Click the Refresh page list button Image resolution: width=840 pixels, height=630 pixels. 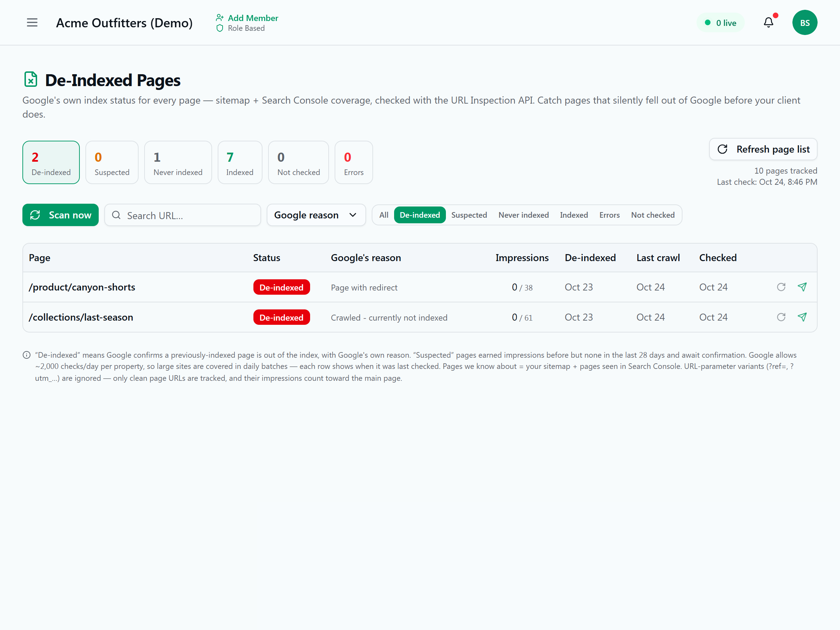click(763, 149)
